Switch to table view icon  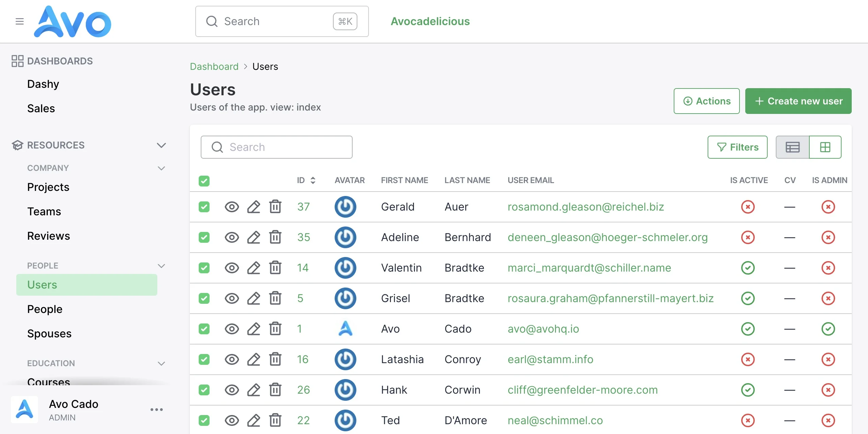793,147
